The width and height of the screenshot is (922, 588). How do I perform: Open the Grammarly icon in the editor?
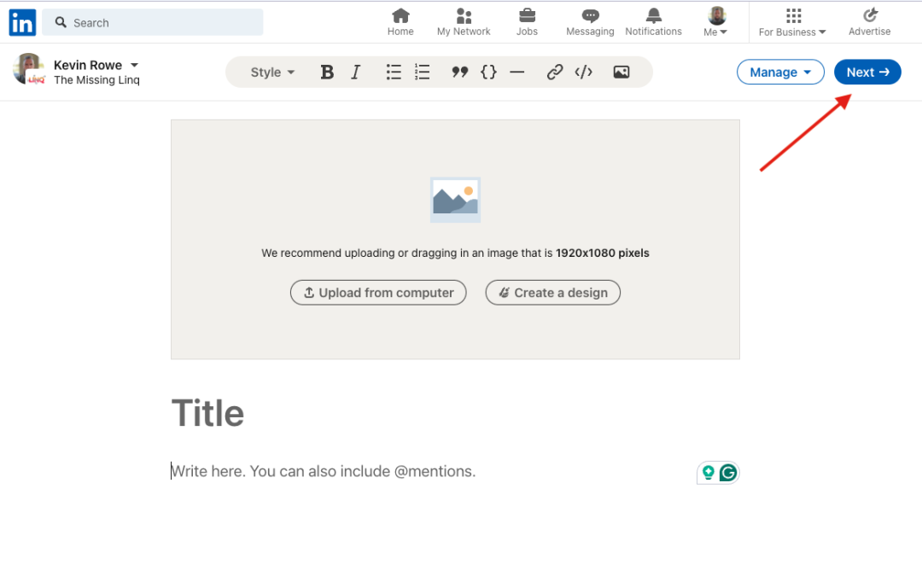[728, 473]
